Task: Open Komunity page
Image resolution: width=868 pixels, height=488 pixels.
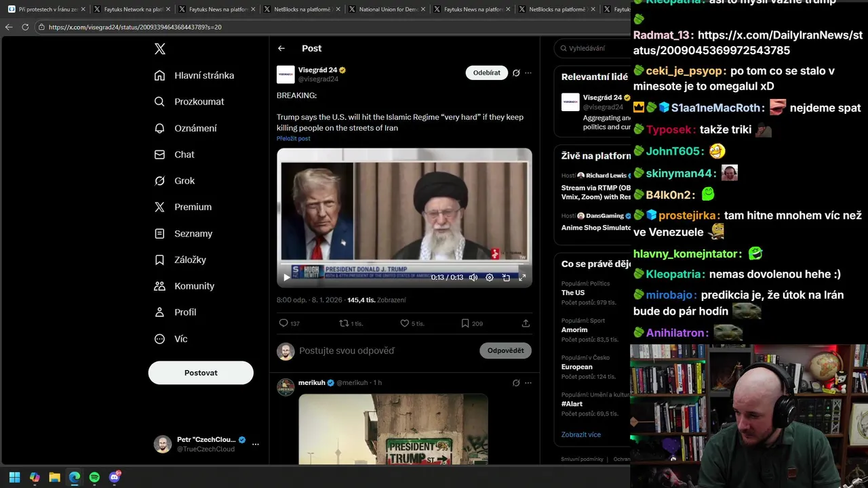Action: coord(184,286)
